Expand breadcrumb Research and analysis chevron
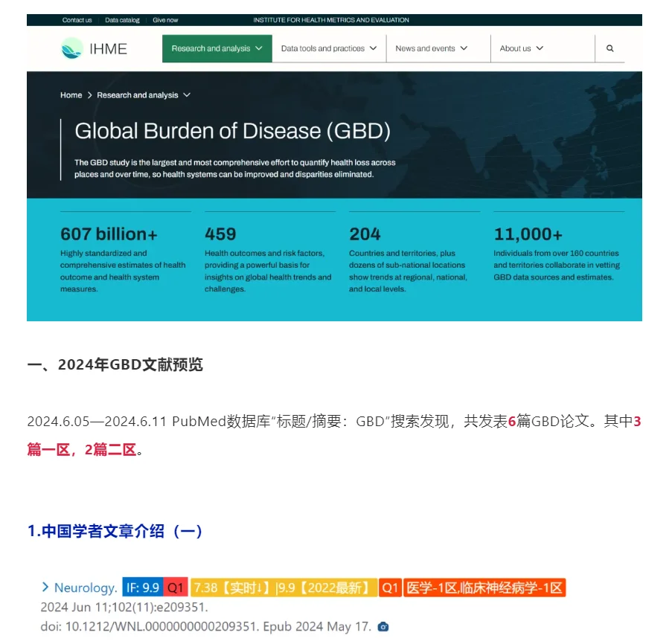The width and height of the screenshot is (669, 644). click(187, 94)
